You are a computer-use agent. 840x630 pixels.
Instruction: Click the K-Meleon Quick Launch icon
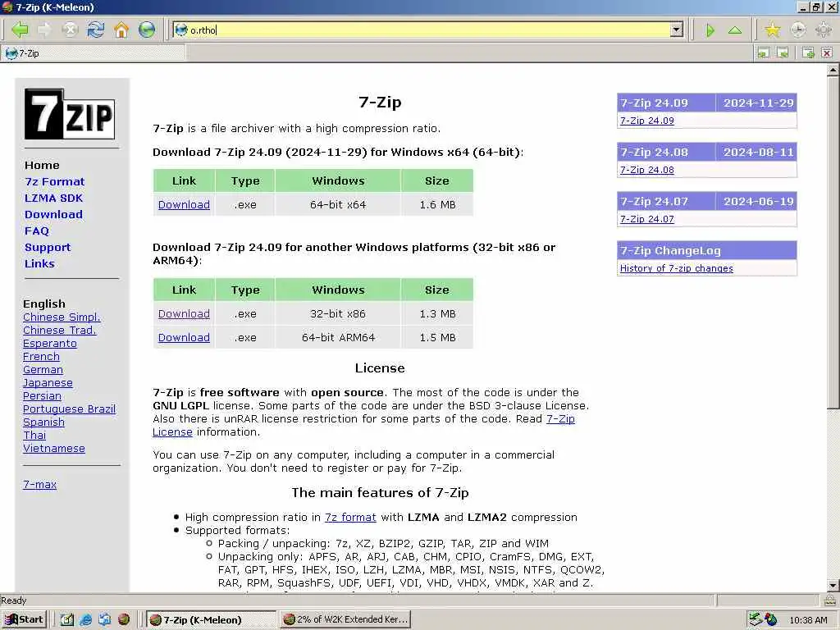point(124,620)
